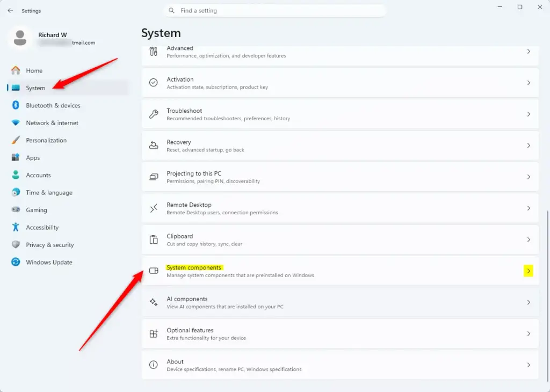Image resolution: width=550 pixels, height=392 pixels.
Task: Click the Personalization paintbrush icon
Action: click(x=16, y=140)
